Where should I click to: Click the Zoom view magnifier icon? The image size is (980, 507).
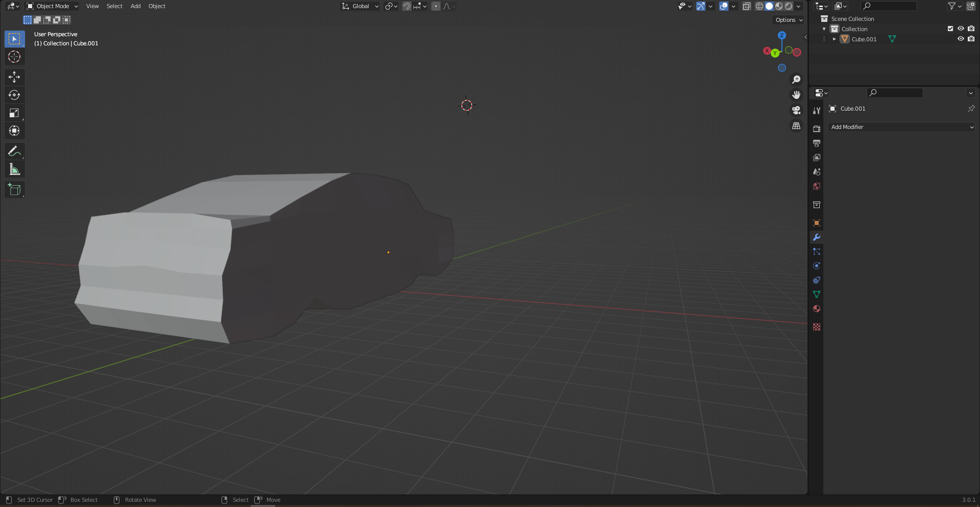796,80
